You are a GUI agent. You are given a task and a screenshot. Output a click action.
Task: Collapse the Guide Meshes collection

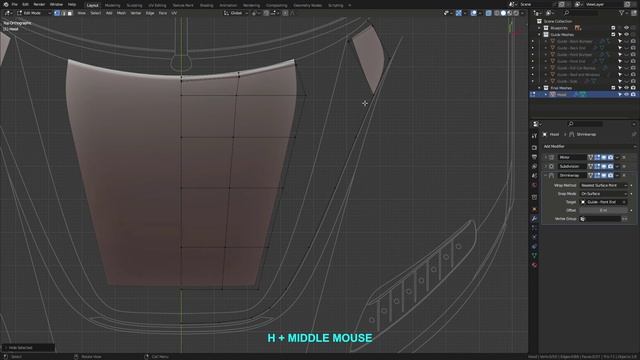pyautogui.click(x=540, y=35)
